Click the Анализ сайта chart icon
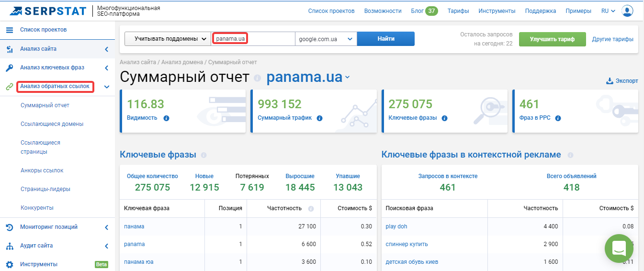Viewport: 644px width, 271px height. (9, 49)
